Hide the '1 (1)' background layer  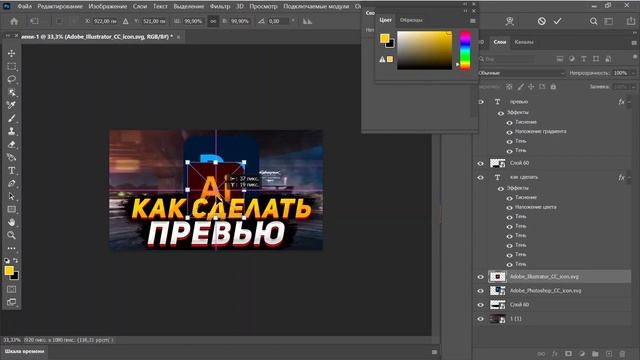(x=480, y=319)
